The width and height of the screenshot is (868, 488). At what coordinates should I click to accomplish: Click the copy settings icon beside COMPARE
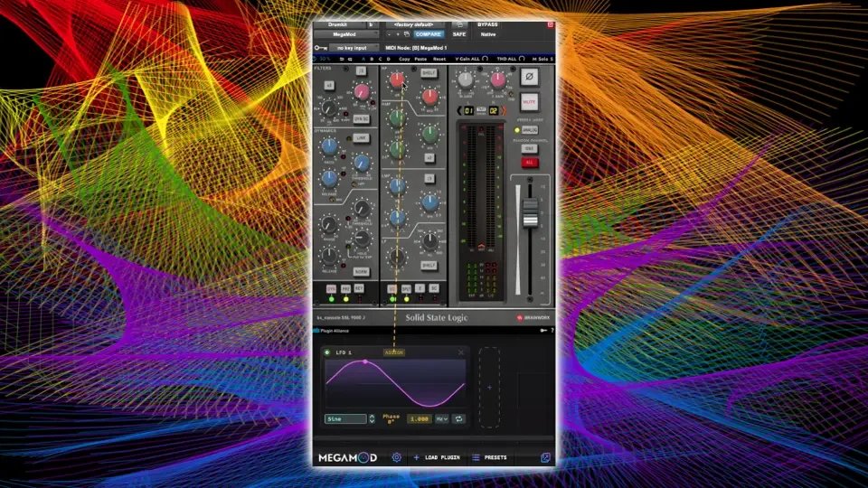[x=406, y=34]
